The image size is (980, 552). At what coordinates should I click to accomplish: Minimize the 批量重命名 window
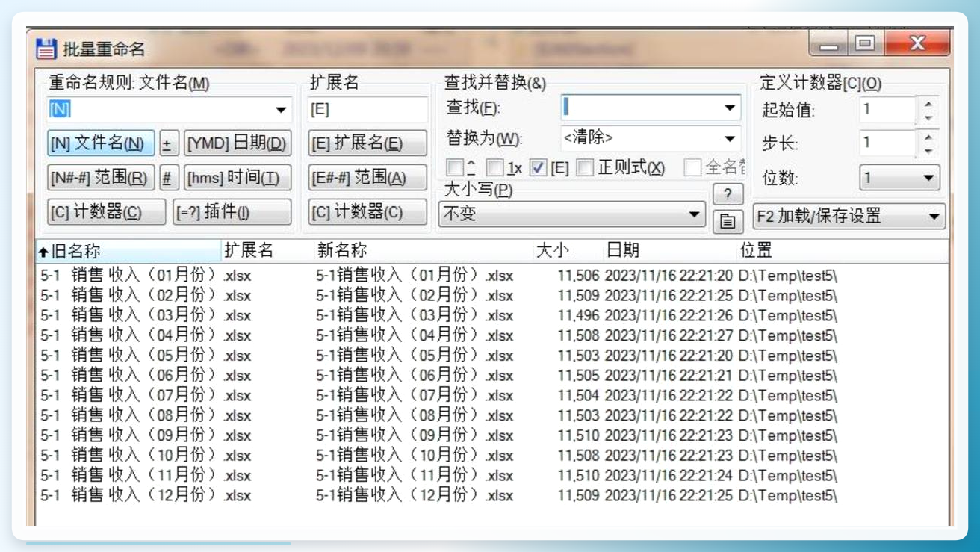(x=829, y=45)
